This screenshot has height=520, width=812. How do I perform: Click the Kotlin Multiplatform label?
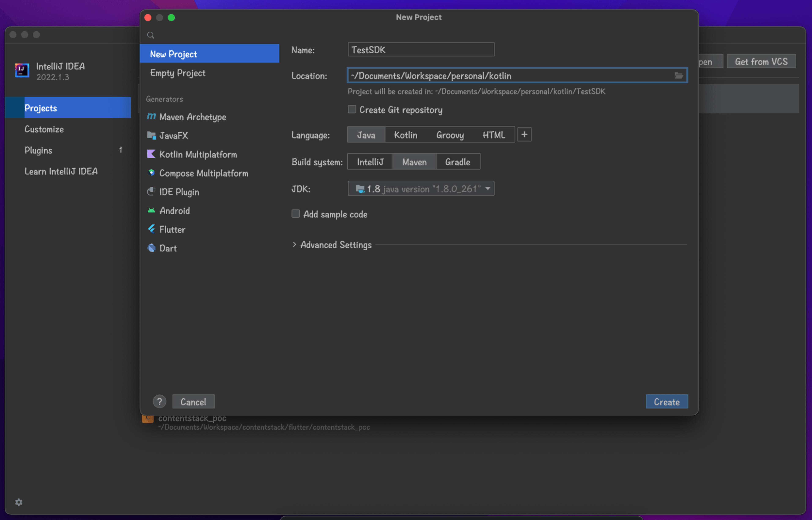pos(198,154)
